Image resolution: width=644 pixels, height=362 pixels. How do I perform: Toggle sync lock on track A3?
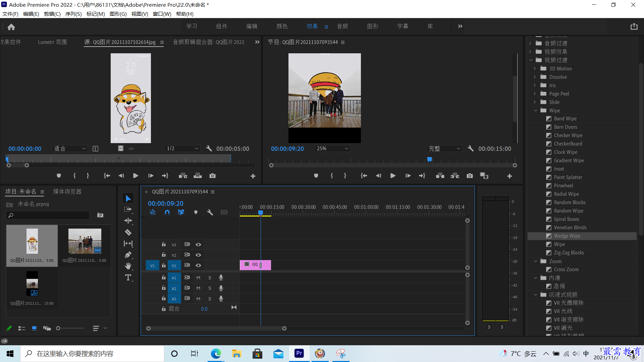point(187,298)
